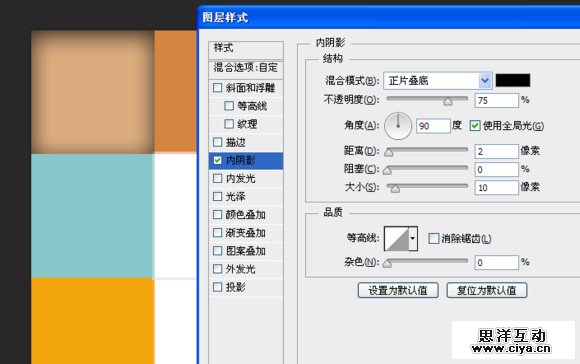Enable the 斜面和浮雕 checkbox

point(218,88)
